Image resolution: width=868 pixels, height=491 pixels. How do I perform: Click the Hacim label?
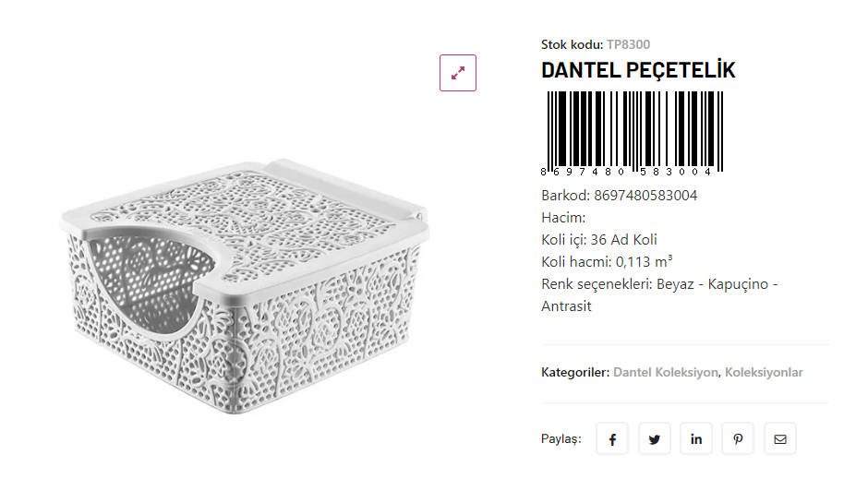coord(563,218)
